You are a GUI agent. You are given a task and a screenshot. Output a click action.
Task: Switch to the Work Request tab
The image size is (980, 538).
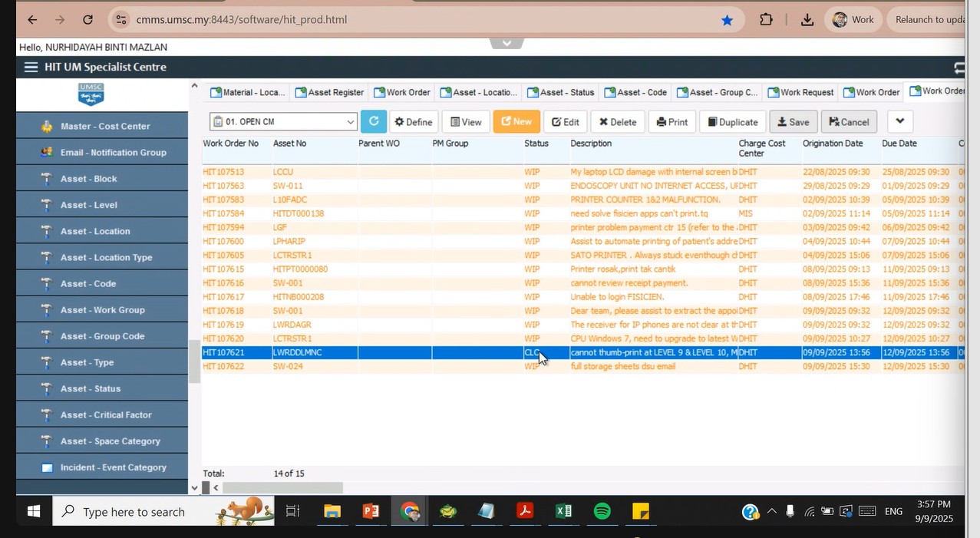click(x=800, y=92)
